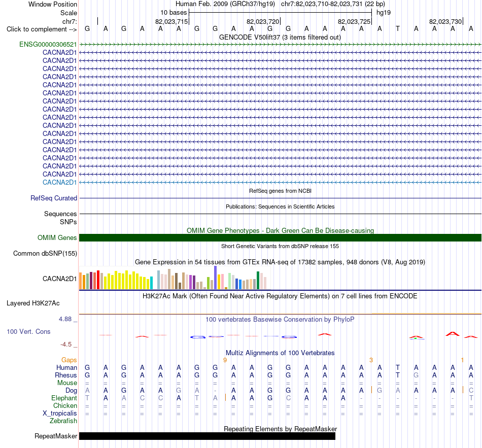This screenshot has height=448, width=482.
Task: Select the Elephant alignment row label
Action: click(64, 398)
